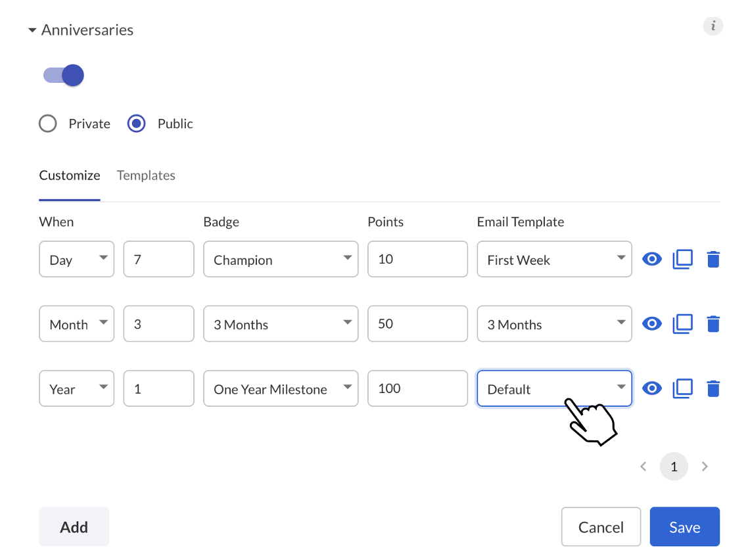Select page 1 in pagination

(674, 467)
